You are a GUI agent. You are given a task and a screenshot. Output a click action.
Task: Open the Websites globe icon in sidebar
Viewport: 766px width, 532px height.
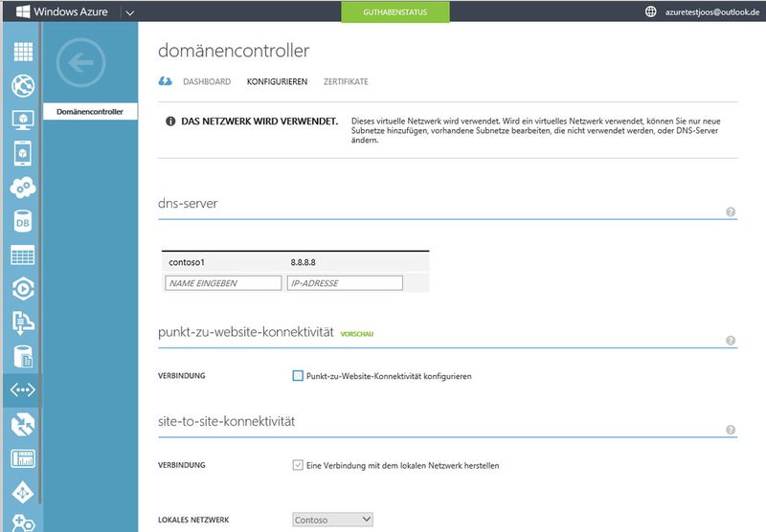pos(23,85)
